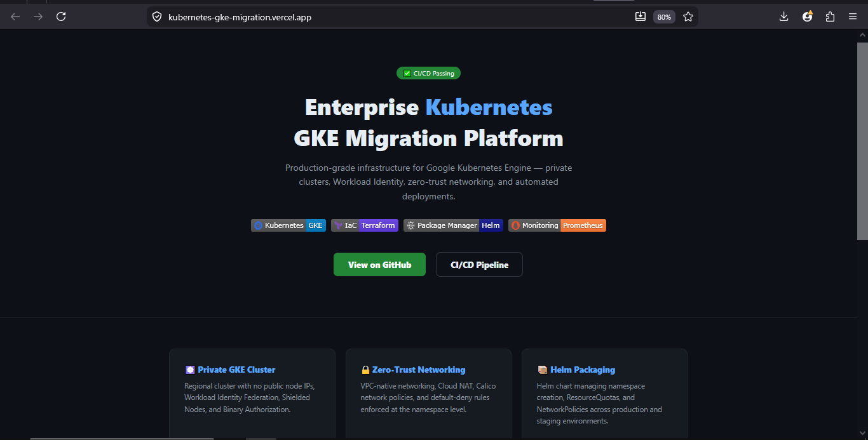Click the Kubernetes logo icon in badge

(258, 225)
